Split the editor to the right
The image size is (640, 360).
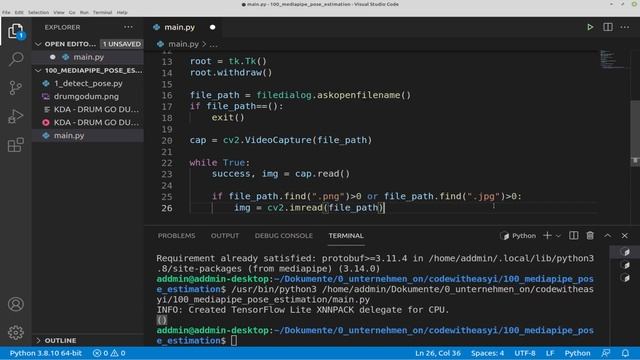(x=608, y=27)
